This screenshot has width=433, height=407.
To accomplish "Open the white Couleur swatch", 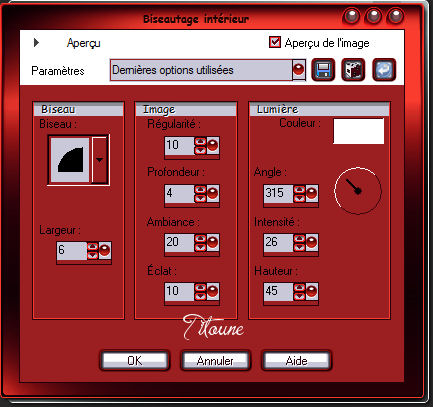I will (x=359, y=131).
